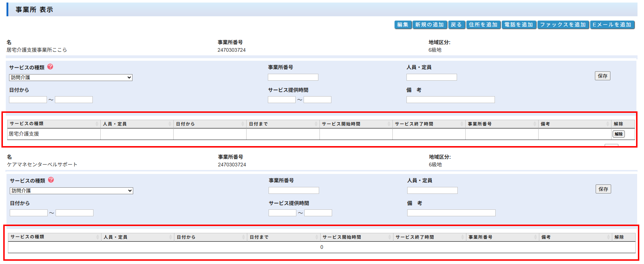Click the 編集 button

(402, 25)
